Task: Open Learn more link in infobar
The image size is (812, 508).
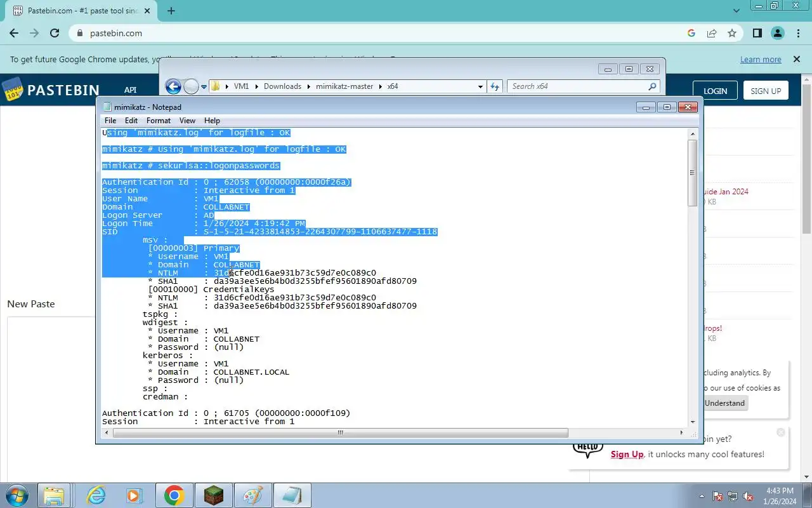Action: coord(761,59)
